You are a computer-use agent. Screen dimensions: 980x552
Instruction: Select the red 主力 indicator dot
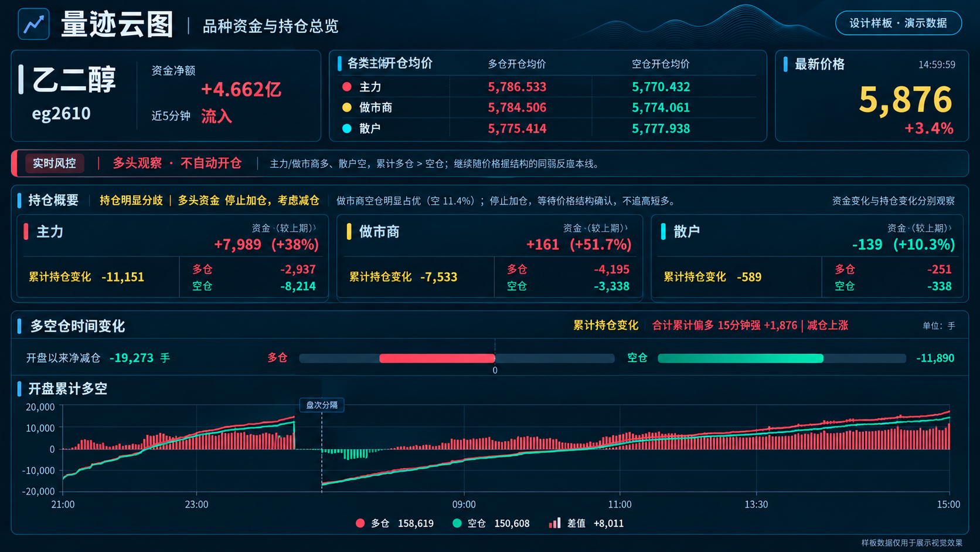click(347, 87)
